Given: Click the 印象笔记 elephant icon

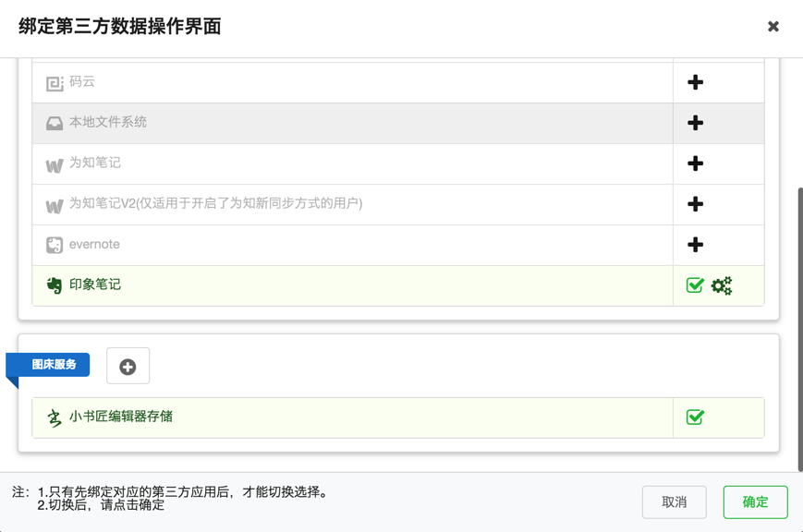Looking at the screenshot, I should 55,285.
